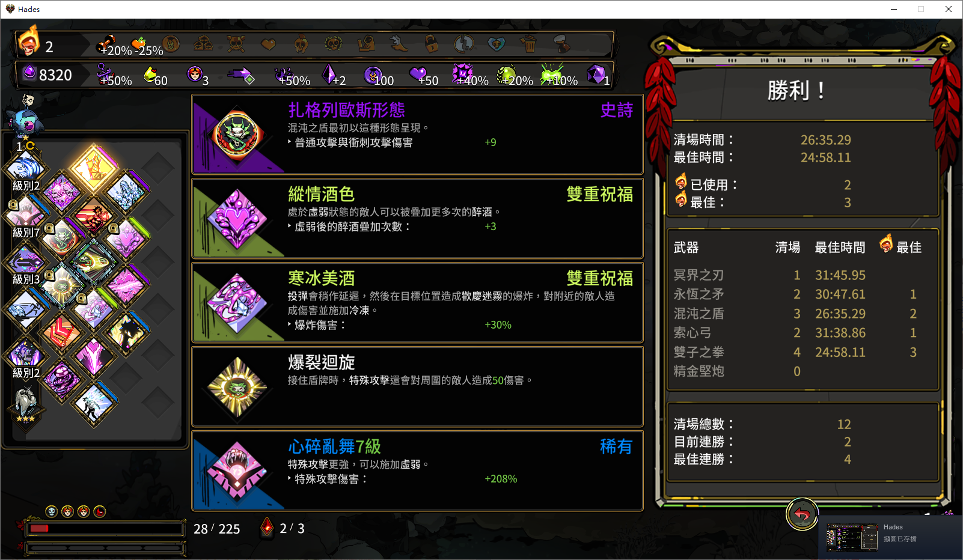Screen dimensions: 963x560
Task: Click the glowing golden boon in tray
Action: (94, 167)
